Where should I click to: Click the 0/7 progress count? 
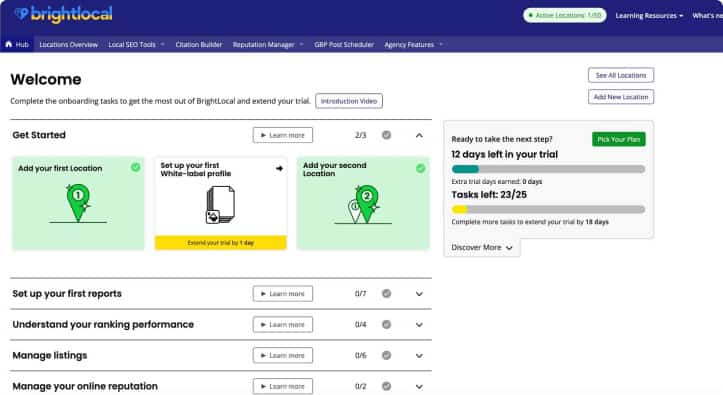pyautogui.click(x=361, y=294)
